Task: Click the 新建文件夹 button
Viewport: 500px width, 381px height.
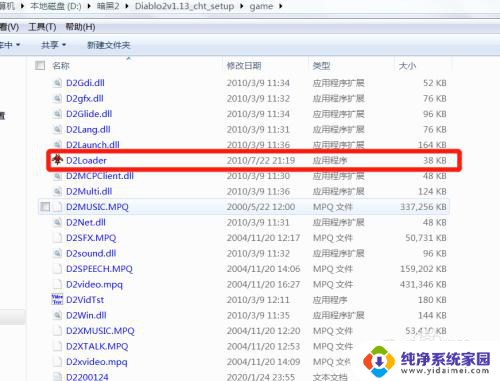Action: pyautogui.click(x=109, y=45)
